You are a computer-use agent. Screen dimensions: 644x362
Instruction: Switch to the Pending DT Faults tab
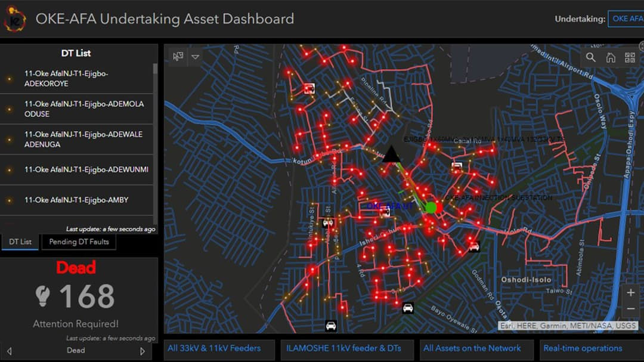point(78,242)
